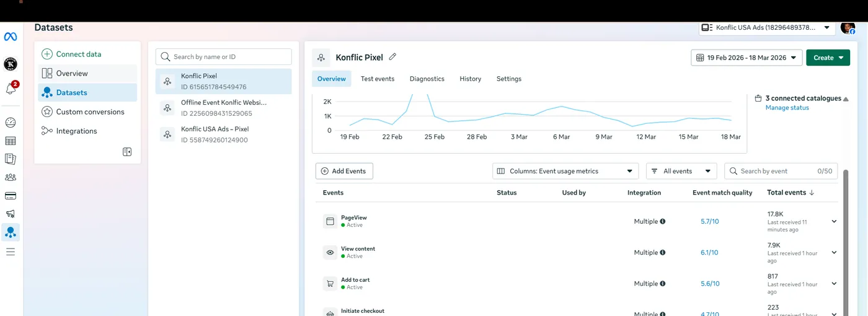Screen dimensions: 868x316
Task: Open Overview in the side menu
Action: point(87,73)
